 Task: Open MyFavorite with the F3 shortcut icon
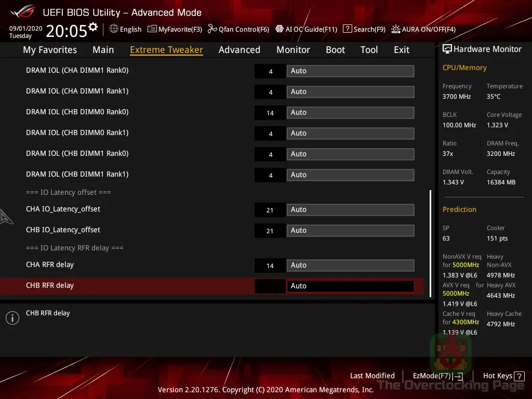pos(175,29)
